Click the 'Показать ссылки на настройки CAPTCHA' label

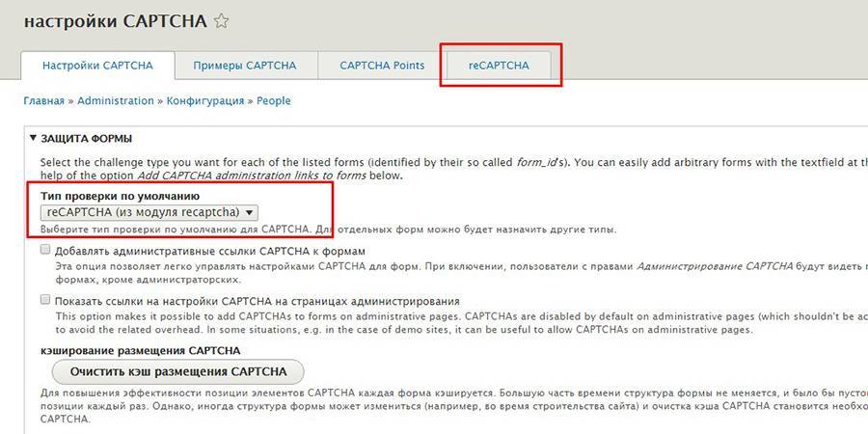[x=257, y=301]
